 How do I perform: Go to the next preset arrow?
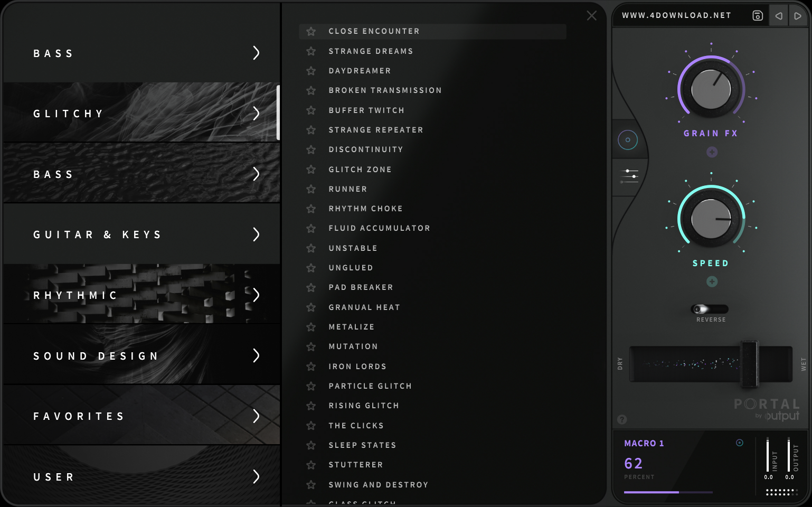coord(798,16)
